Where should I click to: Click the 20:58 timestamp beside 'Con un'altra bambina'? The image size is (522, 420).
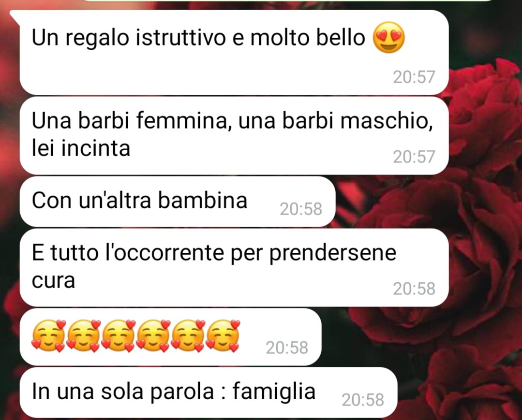coord(300,209)
